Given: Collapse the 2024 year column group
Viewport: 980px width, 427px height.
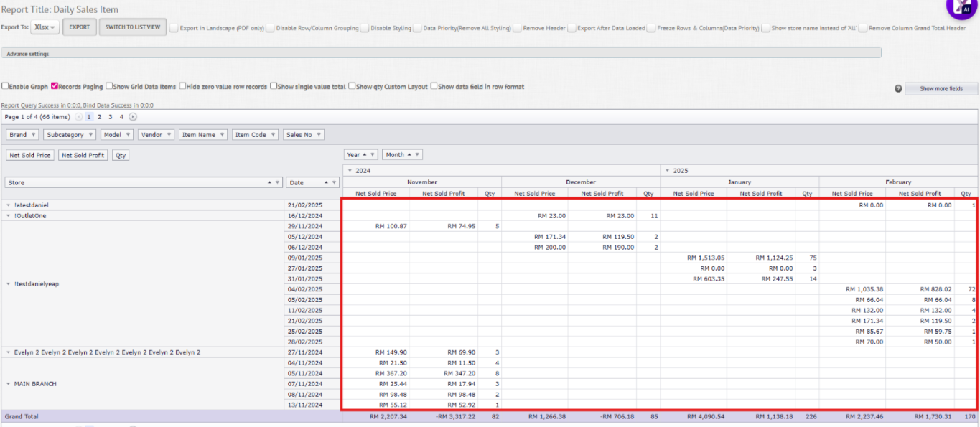Looking at the screenshot, I should pyautogui.click(x=350, y=171).
